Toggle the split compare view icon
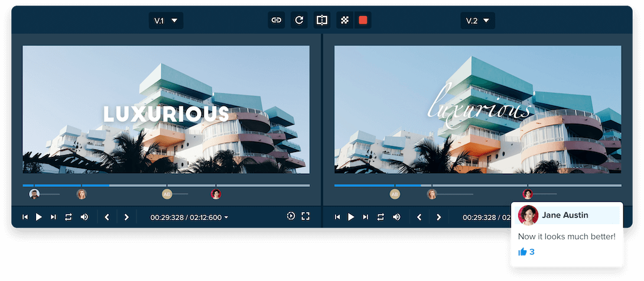The height and width of the screenshot is (281, 644). click(321, 20)
